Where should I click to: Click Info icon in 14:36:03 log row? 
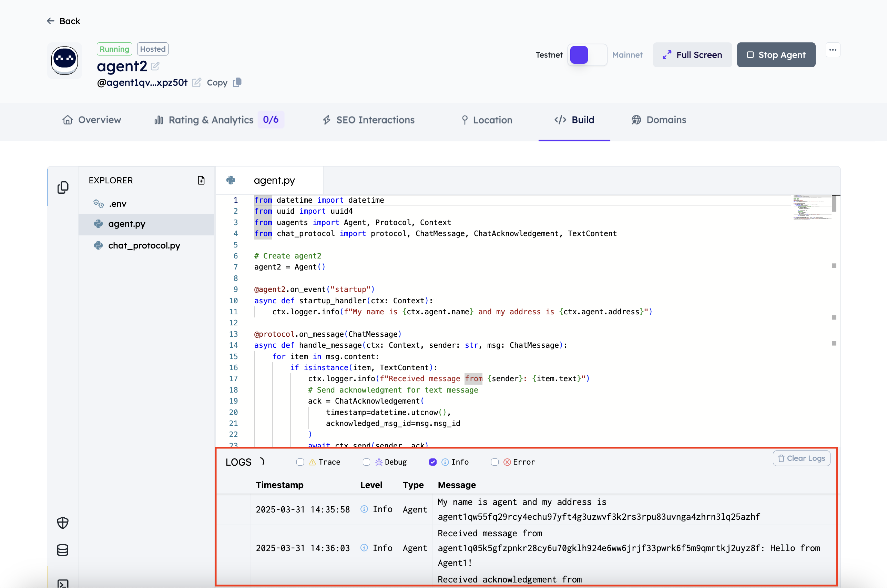(x=364, y=547)
